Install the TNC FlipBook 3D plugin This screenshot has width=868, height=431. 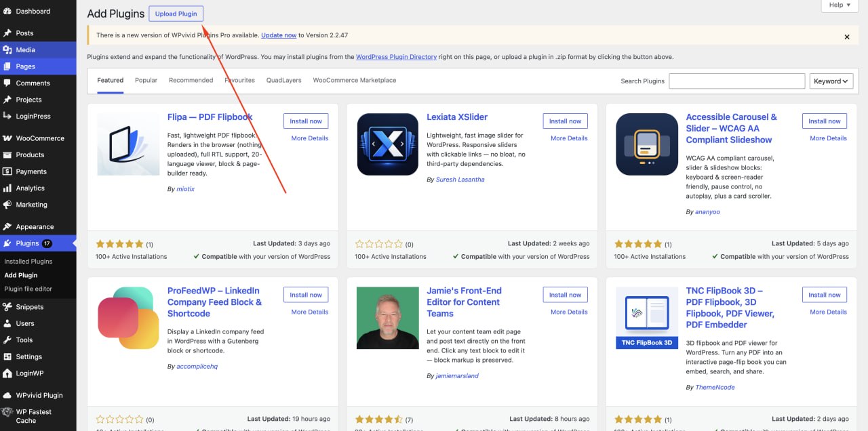click(x=824, y=295)
